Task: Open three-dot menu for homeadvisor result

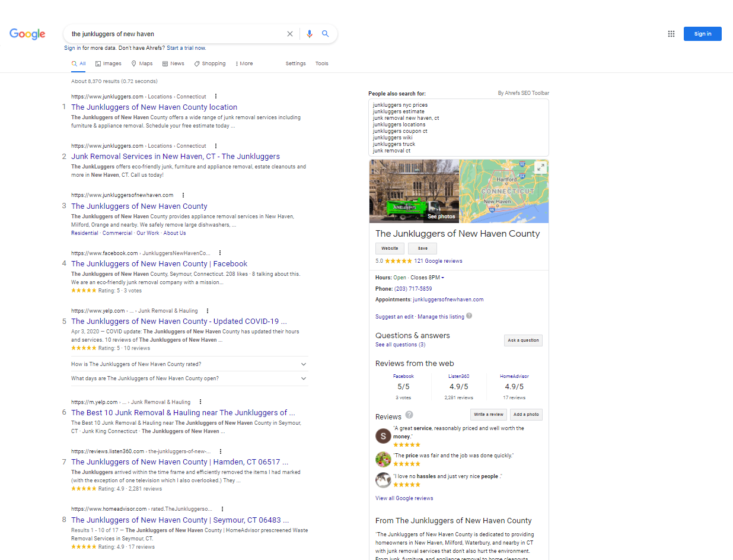Action: [x=222, y=509]
